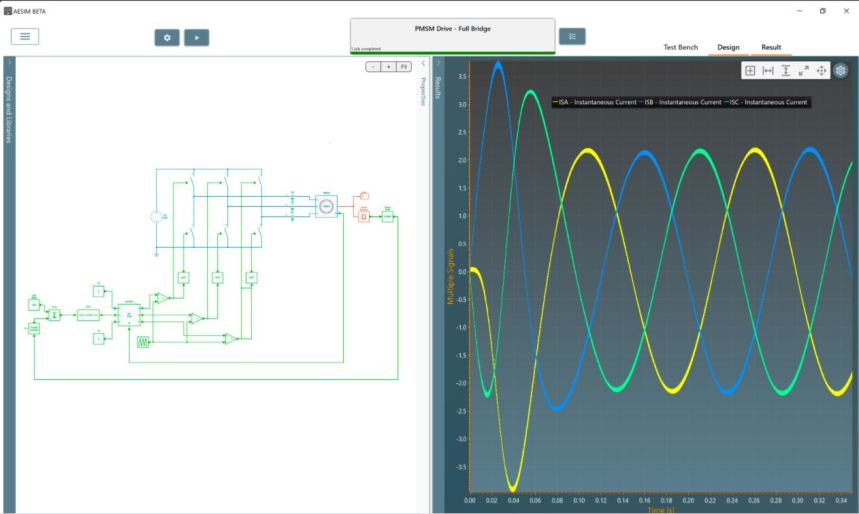Expand the Results panel arrow

[437, 63]
